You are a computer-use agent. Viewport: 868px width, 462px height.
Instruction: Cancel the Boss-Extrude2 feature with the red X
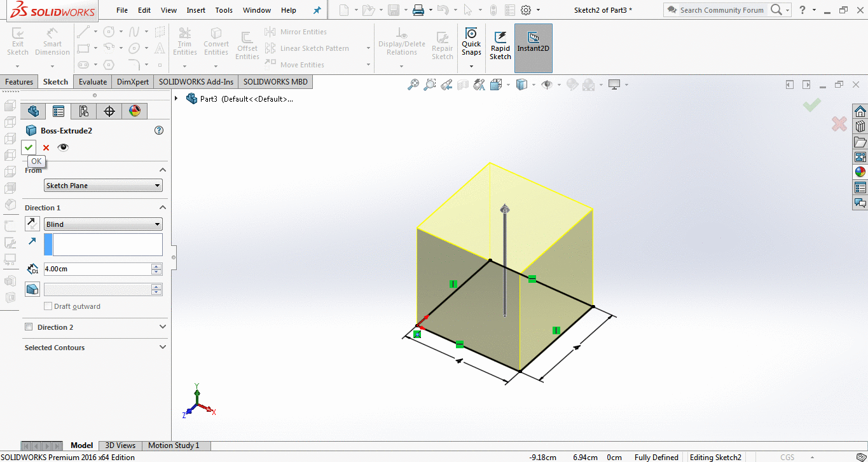coord(46,147)
